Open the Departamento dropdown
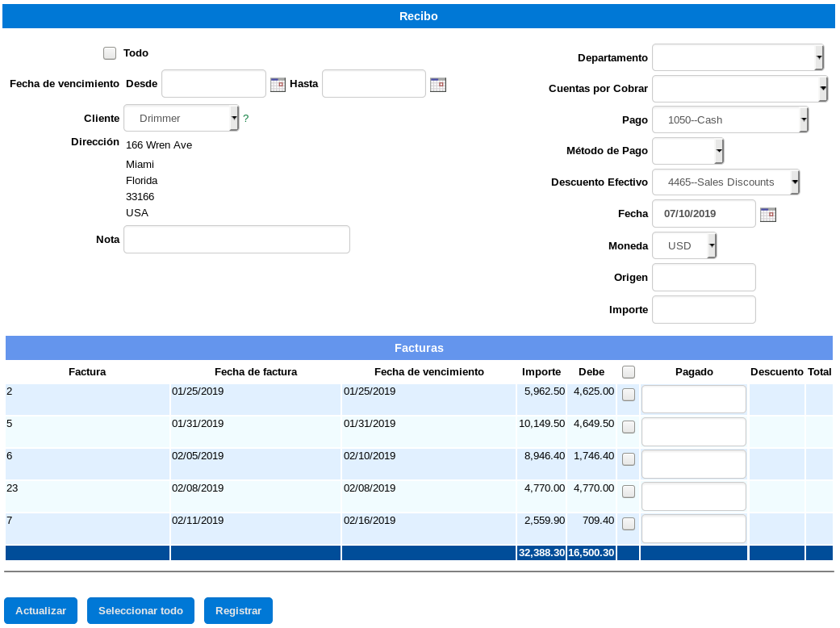This screenshot has width=840, height=628. tap(738, 57)
